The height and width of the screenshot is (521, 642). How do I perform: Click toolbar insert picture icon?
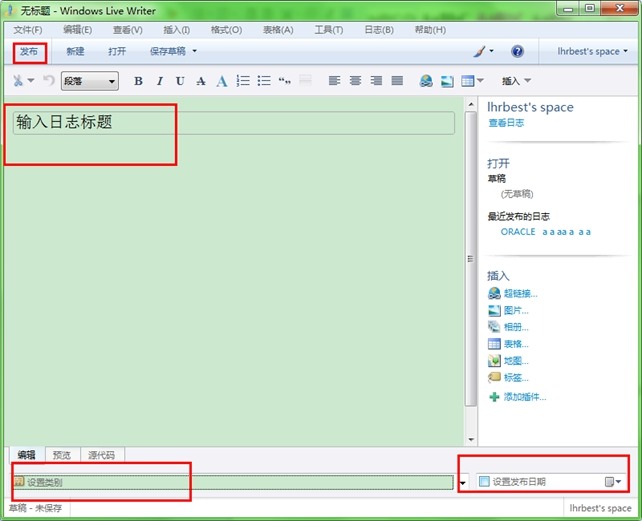[447, 81]
